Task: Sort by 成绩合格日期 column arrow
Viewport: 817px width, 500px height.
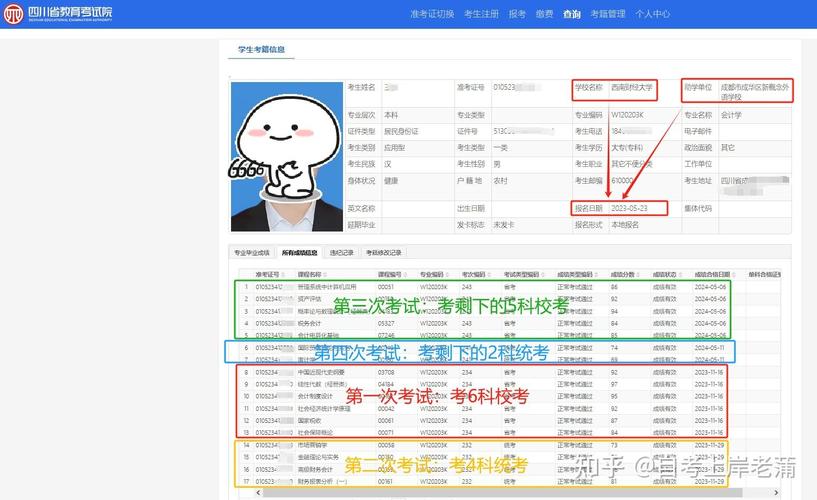Action: click(x=734, y=274)
